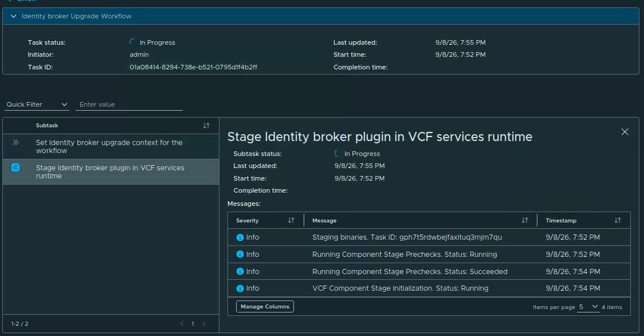Go to next subtask page

click(204, 323)
